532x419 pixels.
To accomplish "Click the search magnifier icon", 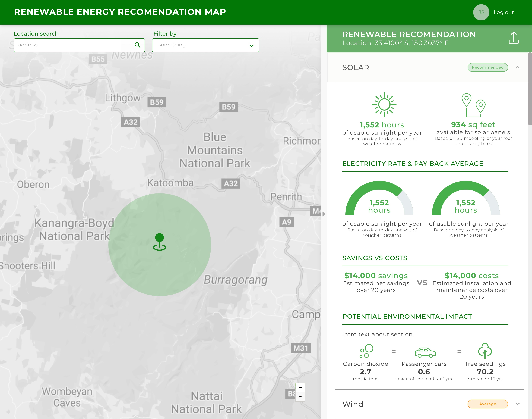I will pos(138,45).
